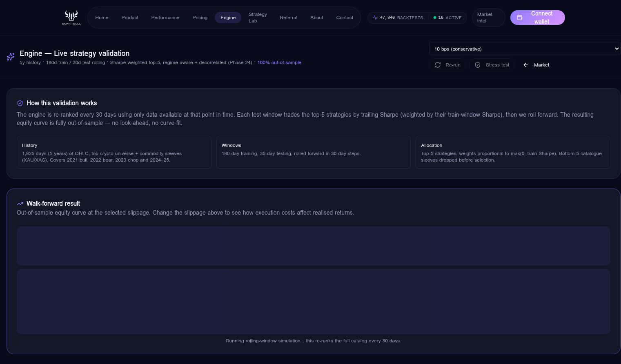Click the Stress test shield icon
The image size is (621, 364).
click(478, 65)
